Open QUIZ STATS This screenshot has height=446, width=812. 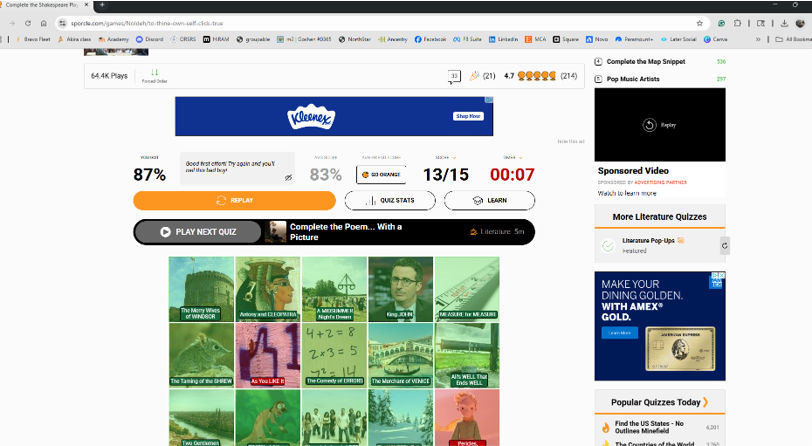pos(390,200)
